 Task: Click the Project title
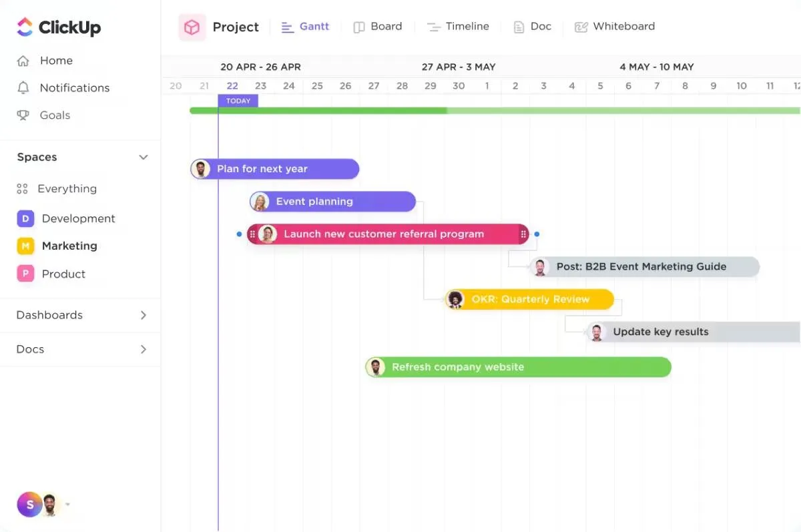pyautogui.click(x=236, y=27)
